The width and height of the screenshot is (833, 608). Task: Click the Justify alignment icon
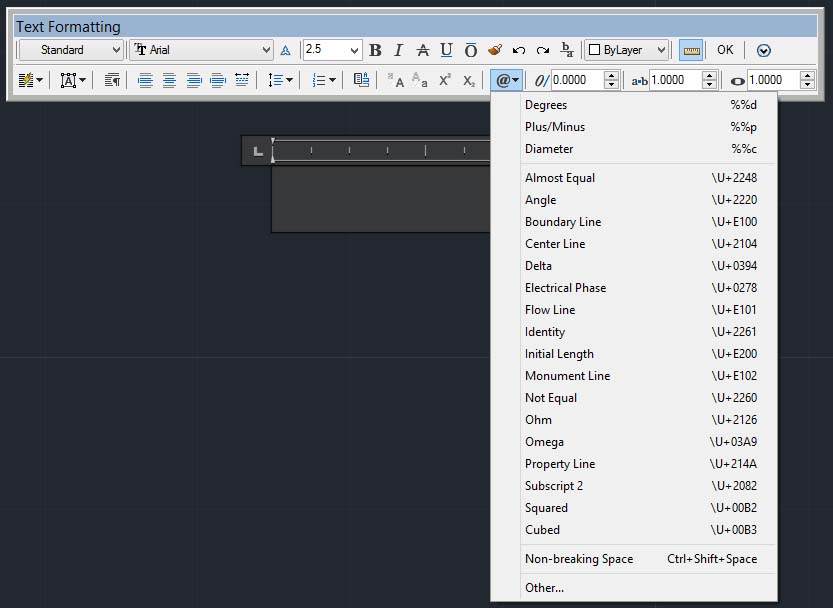click(x=218, y=80)
